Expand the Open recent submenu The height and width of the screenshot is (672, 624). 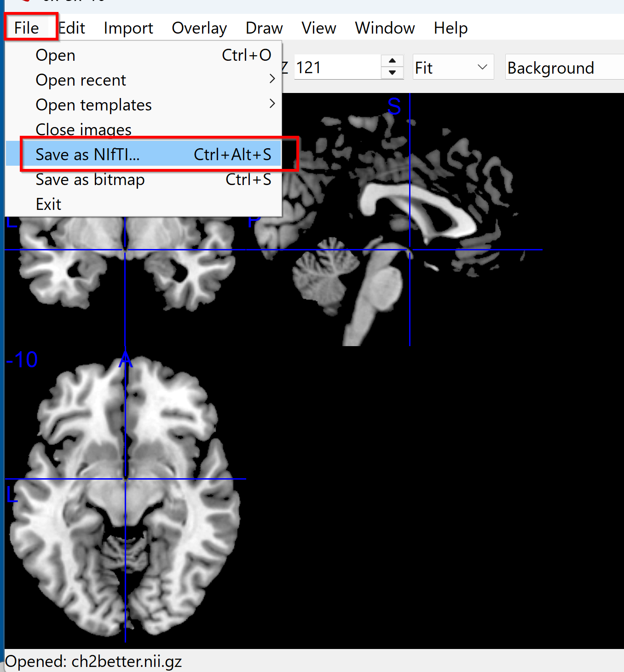coord(81,80)
